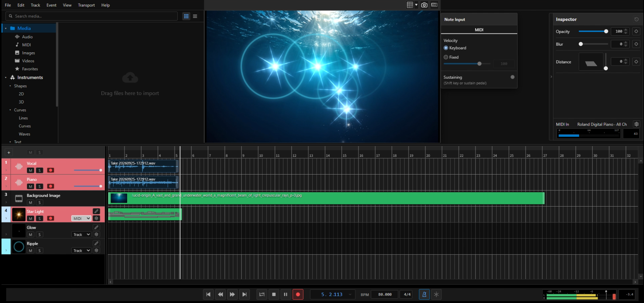Arm record toggle on Vocal track
Viewport: 644px width, 303px height.
51,170
